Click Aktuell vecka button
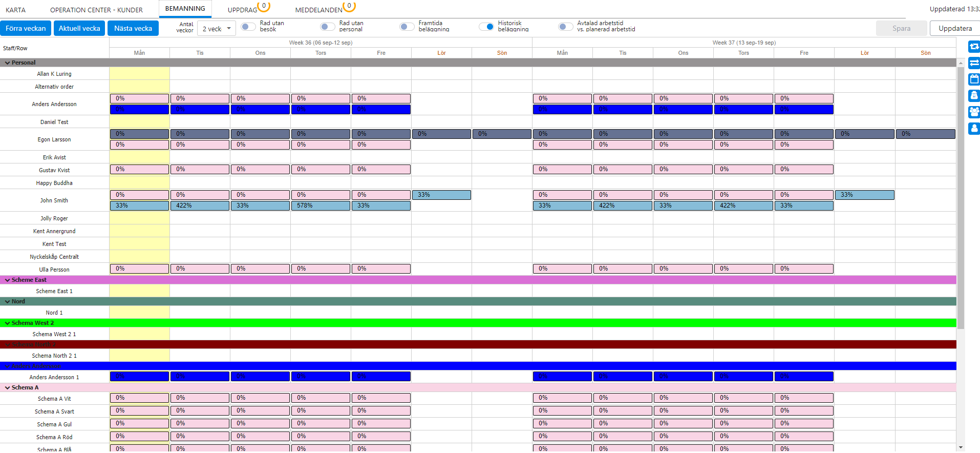Image resolution: width=980 pixels, height=453 pixels. (79, 28)
